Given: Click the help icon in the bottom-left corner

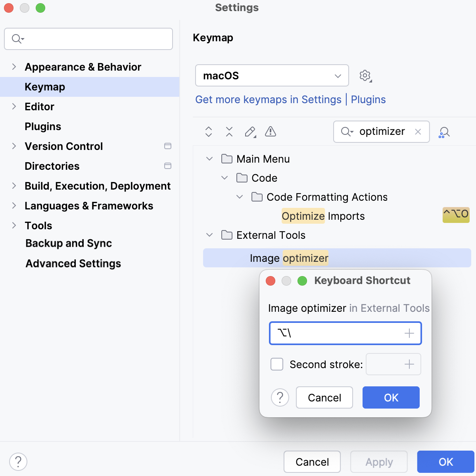Looking at the screenshot, I should coord(17,461).
